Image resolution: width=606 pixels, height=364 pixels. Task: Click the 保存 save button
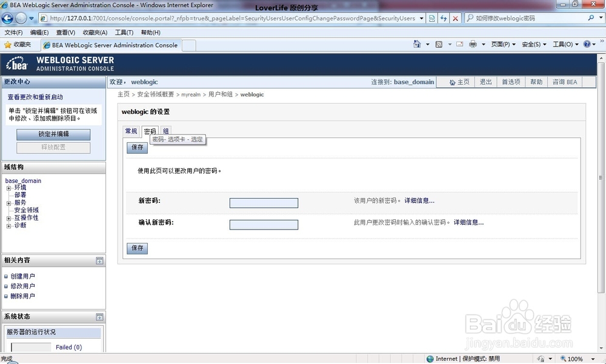tap(136, 147)
